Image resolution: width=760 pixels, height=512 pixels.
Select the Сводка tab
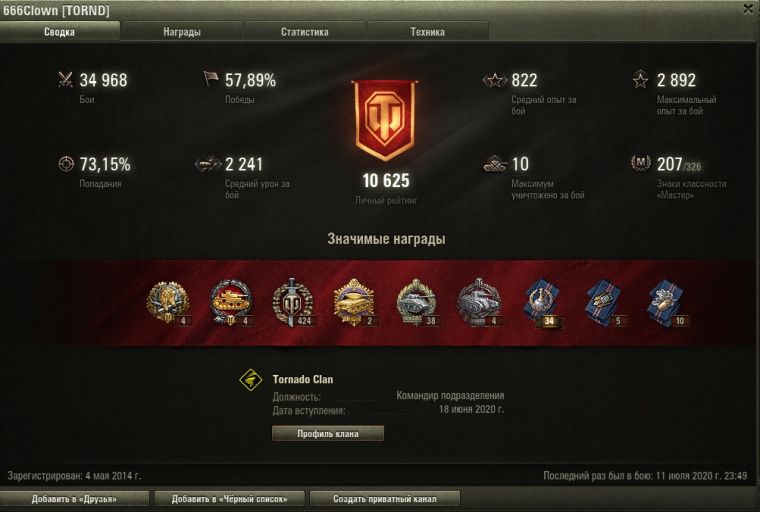[59, 32]
